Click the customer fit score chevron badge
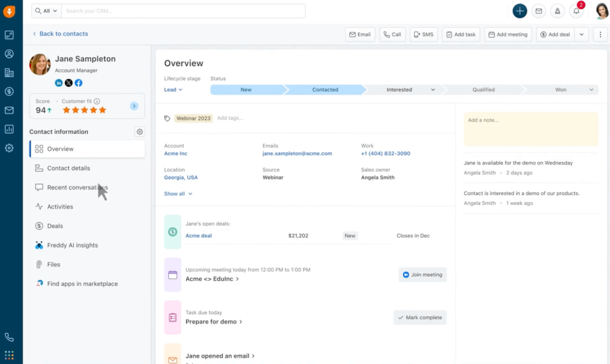Image resolution: width=610 pixels, height=364 pixels. pos(134,106)
